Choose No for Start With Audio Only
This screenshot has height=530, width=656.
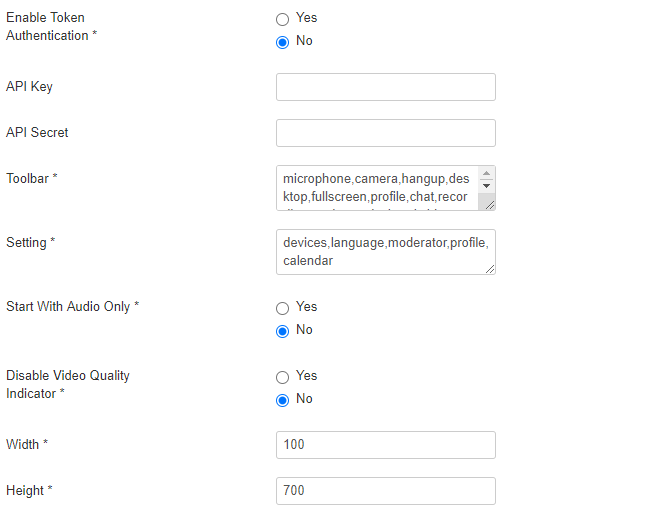(x=283, y=331)
